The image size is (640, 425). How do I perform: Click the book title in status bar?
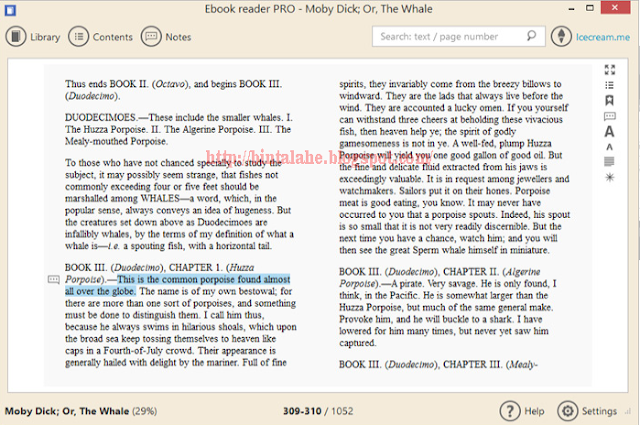tap(67, 411)
